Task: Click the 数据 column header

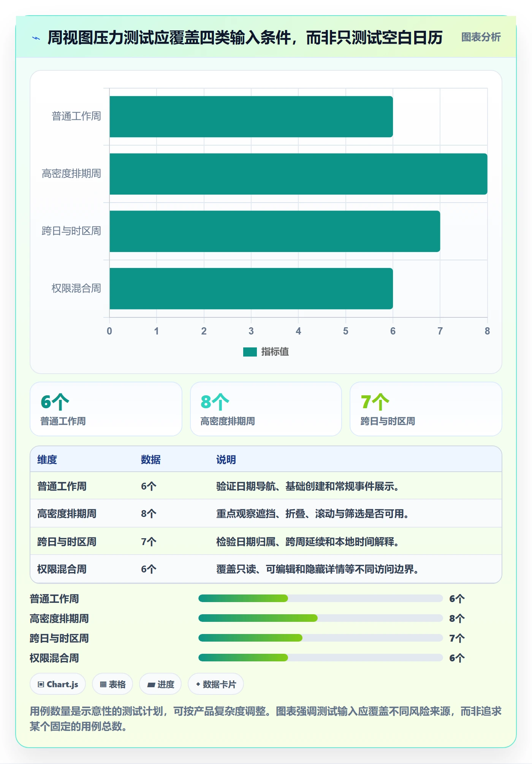Action: [151, 460]
